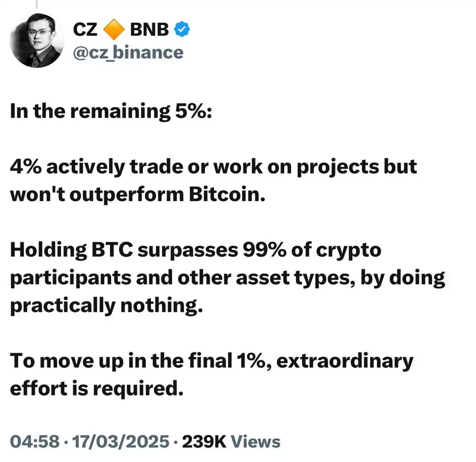Click the blue verified badge
Screen dimensions: 476x462
(182, 29)
